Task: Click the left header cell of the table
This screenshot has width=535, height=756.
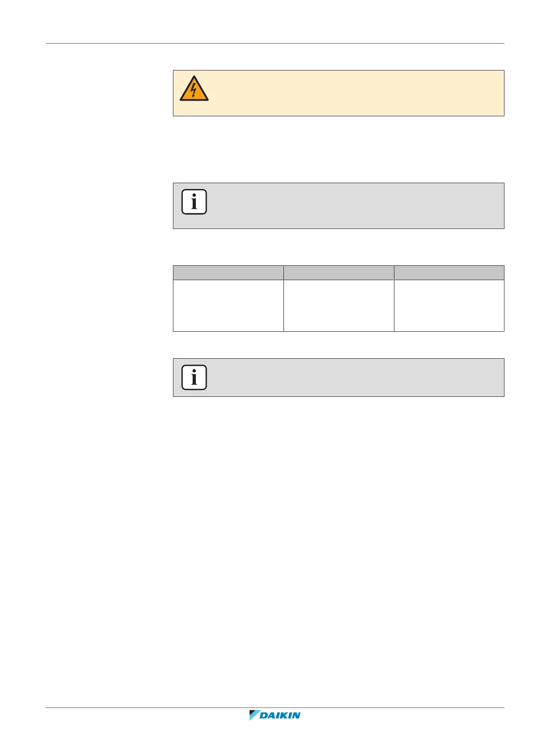Action: coord(228,273)
